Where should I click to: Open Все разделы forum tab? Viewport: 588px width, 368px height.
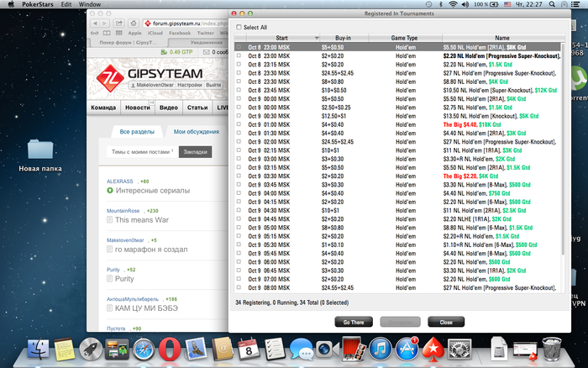pyautogui.click(x=137, y=132)
